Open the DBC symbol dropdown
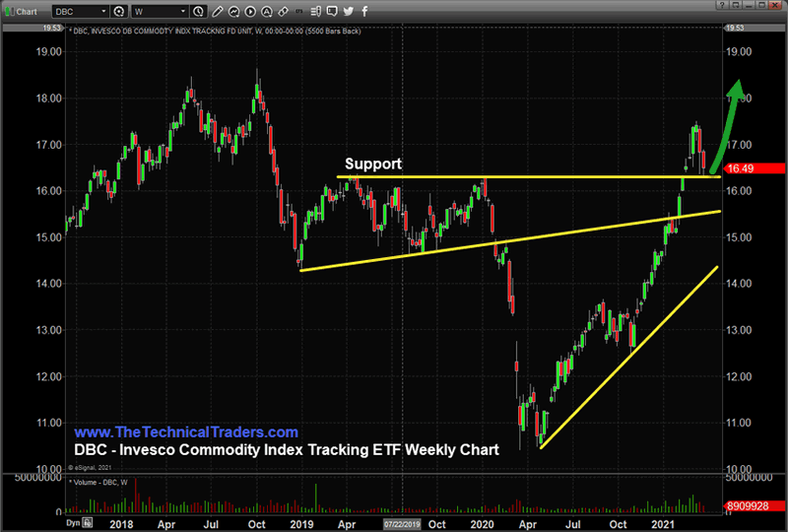 103,11
